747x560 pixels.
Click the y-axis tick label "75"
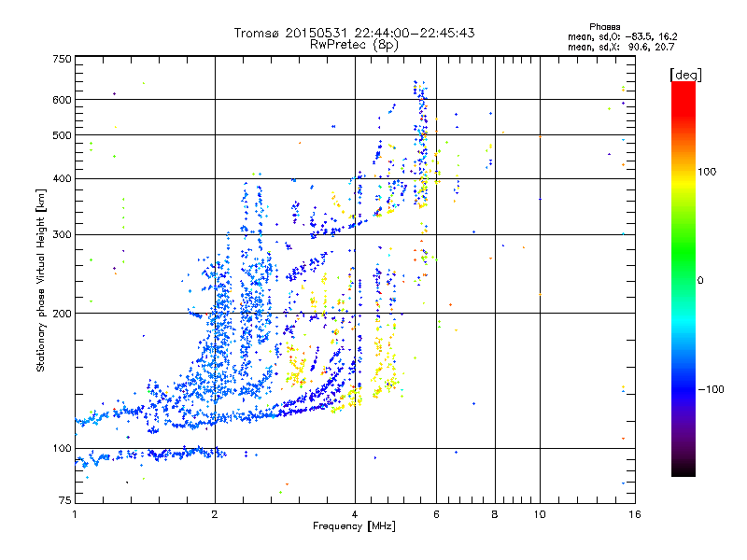point(65,500)
